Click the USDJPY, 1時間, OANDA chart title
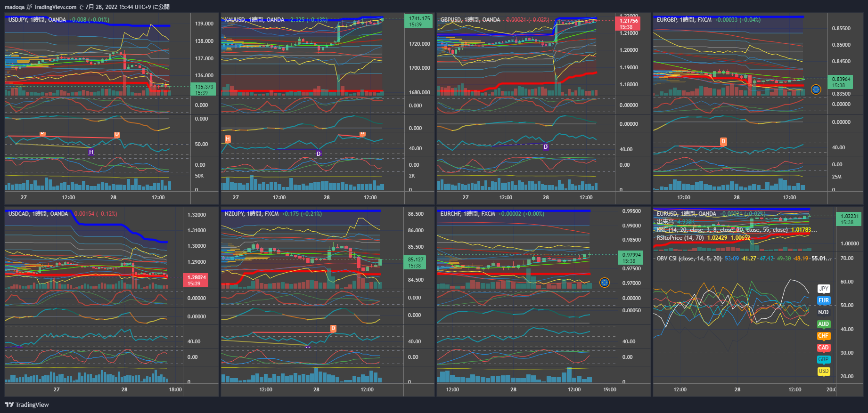868x413 pixels. (37, 20)
